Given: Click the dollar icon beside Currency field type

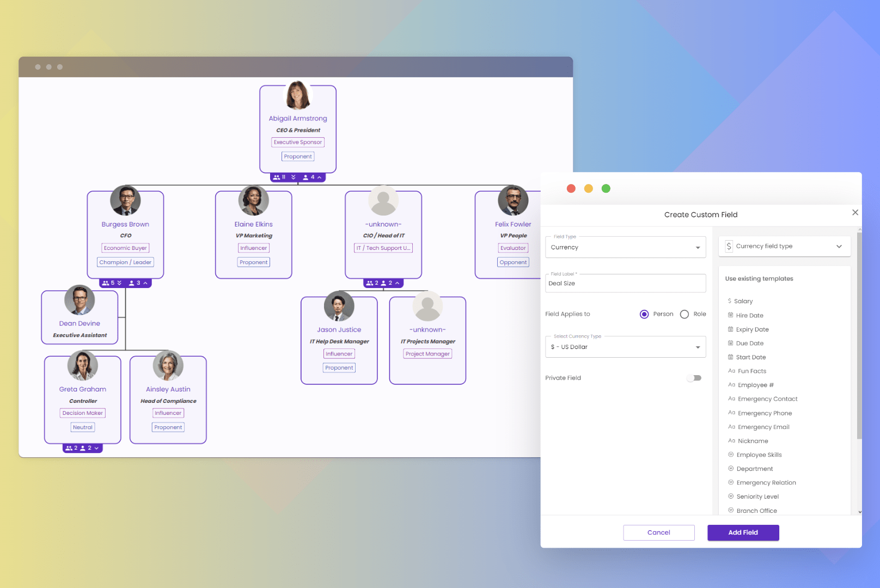Looking at the screenshot, I should [x=729, y=246].
